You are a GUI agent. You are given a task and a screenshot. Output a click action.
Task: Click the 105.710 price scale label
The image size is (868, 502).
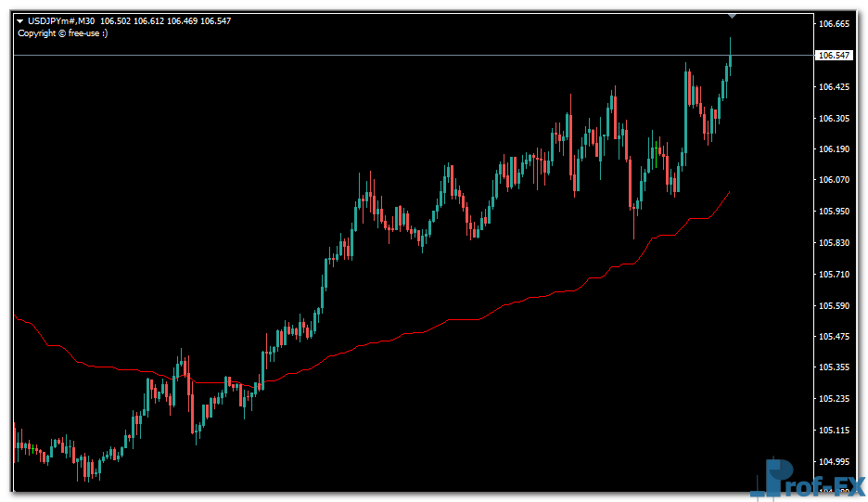tap(835, 275)
